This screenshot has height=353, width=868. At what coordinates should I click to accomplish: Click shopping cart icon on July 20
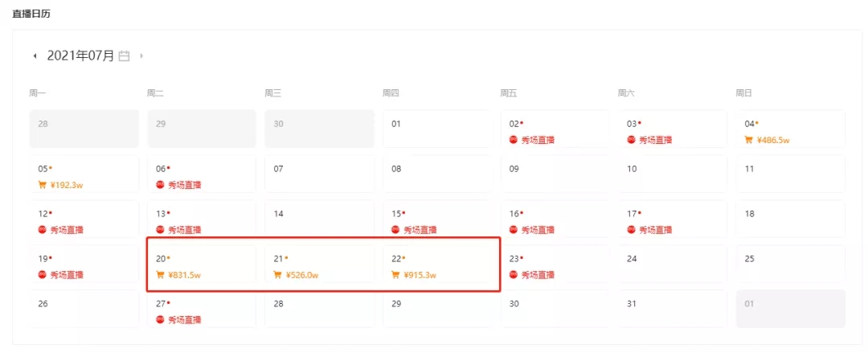(160, 275)
